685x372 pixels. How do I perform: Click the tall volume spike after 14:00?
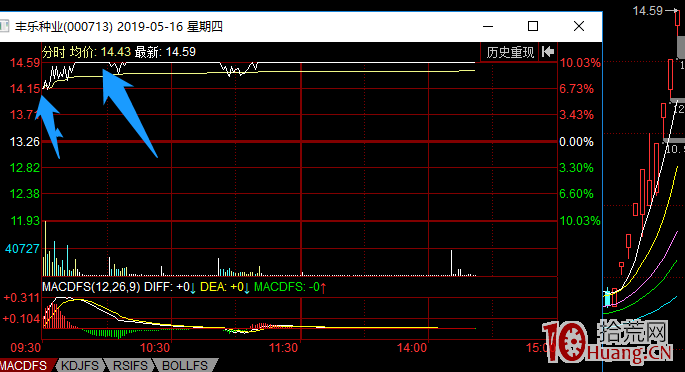point(451,262)
